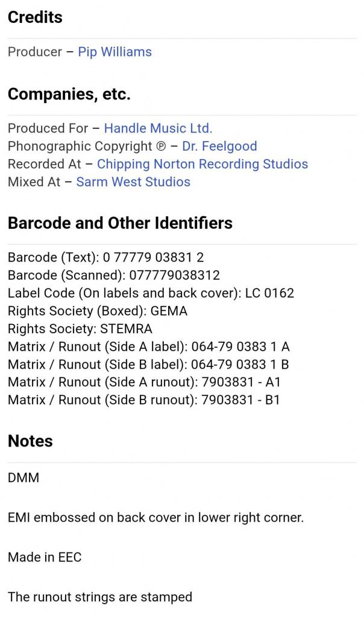Select the Barcode (Scanned) number line
Viewport: 364px width, 617px height.
113,275
